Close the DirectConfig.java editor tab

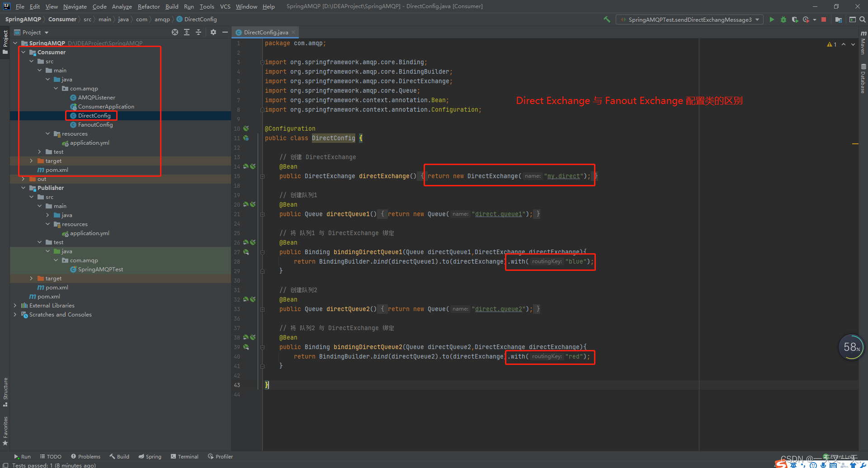293,32
